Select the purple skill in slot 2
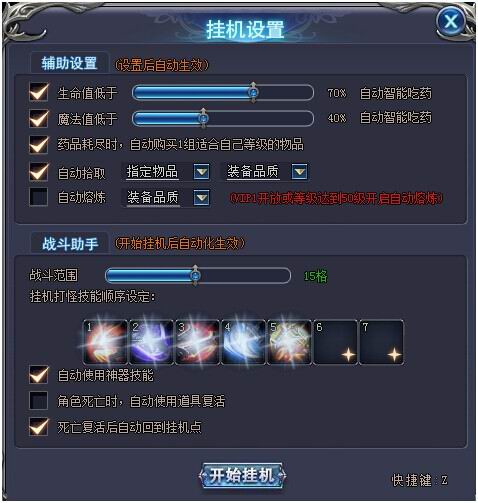The height and width of the screenshot is (503, 478). pyautogui.click(x=152, y=342)
